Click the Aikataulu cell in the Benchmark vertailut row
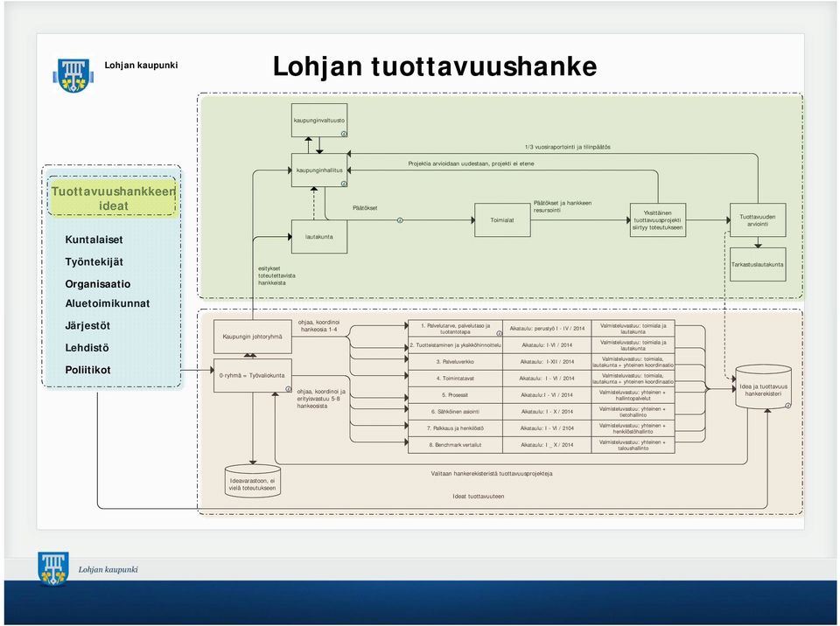The width and height of the screenshot is (840, 626). 547,445
